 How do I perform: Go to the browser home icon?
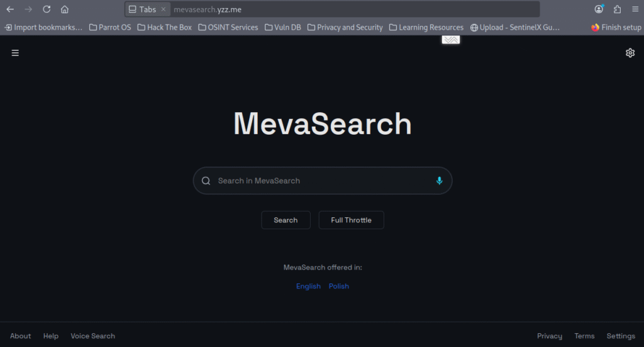[65, 9]
